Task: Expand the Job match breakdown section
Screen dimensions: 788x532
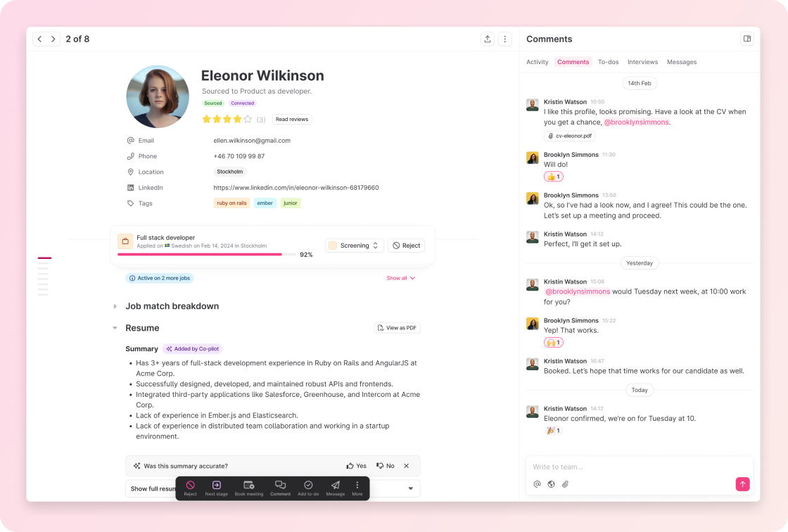Action: tap(115, 306)
